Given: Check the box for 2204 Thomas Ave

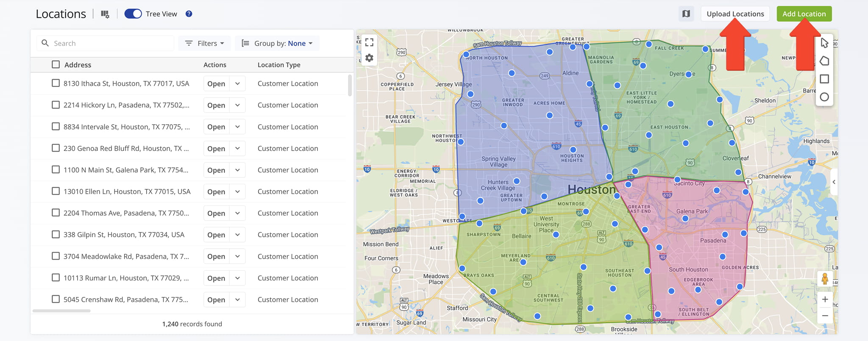Looking at the screenshot, I should [56, 213].
